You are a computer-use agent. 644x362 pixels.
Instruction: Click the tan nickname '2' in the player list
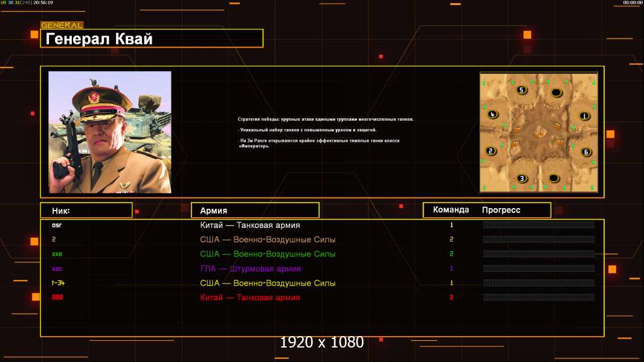coord(54,240)
